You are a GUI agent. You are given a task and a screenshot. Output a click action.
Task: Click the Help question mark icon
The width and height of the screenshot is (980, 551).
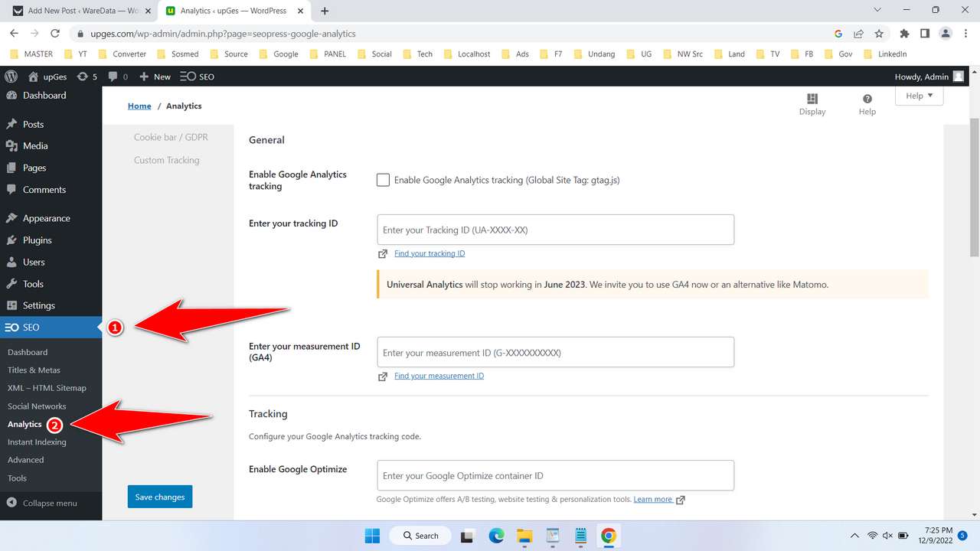[867, 99]
